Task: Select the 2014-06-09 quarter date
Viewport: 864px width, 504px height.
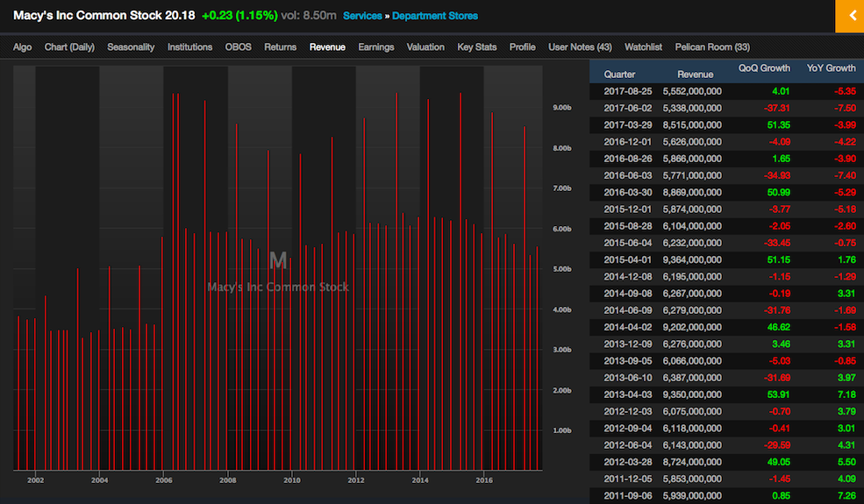Action: [x=628, y=310]
